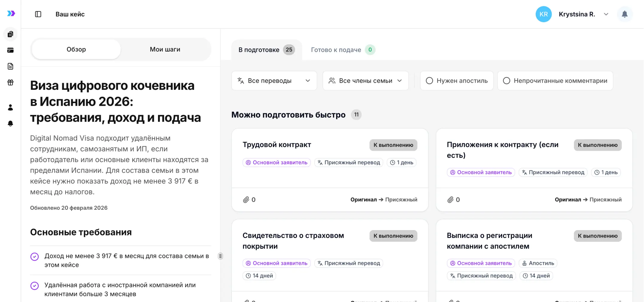Click the panel divider grip handle
Viewport: 644px width, 302px height.
221,256
